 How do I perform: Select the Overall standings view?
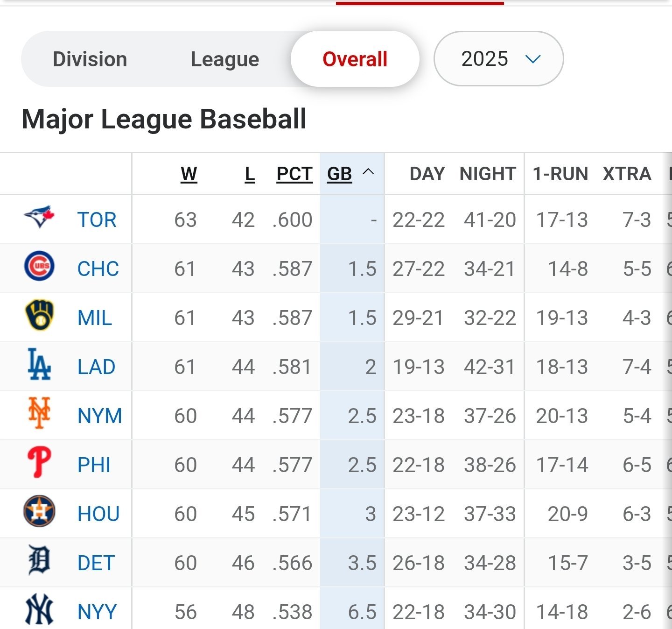[355, 59]
